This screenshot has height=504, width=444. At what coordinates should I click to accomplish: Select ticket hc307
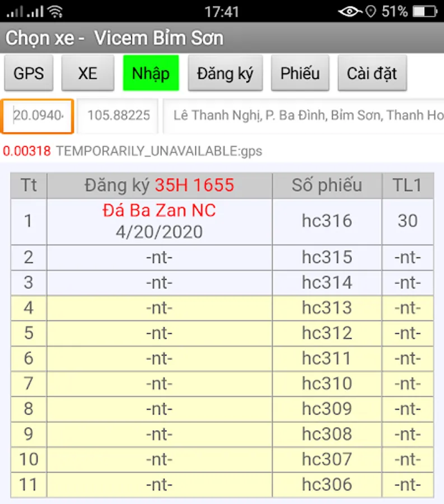point(327,459)
